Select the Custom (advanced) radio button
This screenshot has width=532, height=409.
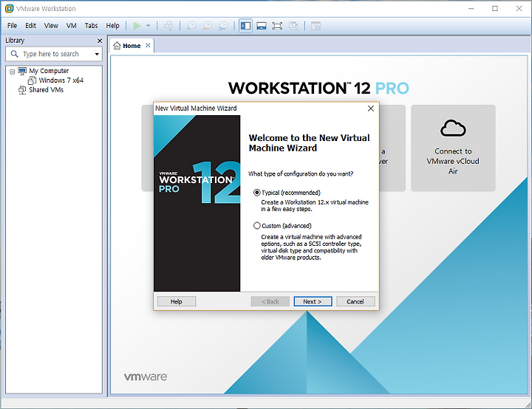257,226
